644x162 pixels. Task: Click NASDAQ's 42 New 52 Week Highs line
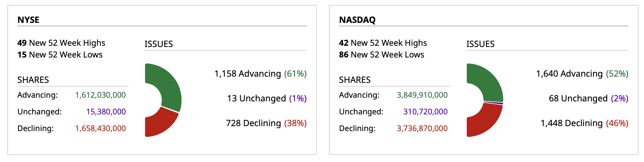pos(383,43)
